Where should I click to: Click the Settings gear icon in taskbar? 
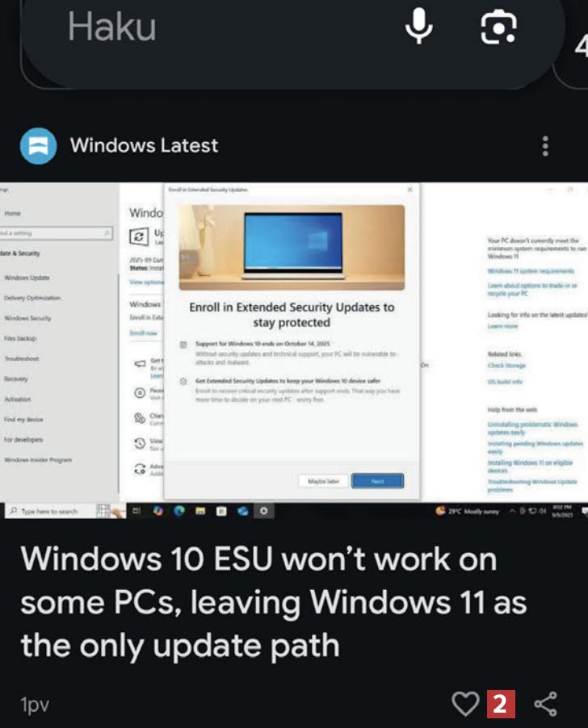[263, 511]
